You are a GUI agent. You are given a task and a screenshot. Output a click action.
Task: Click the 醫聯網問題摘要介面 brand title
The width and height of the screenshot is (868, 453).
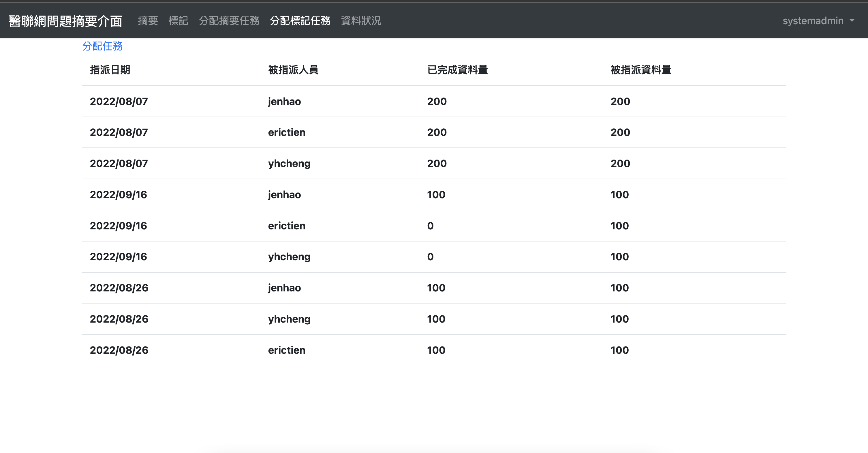click(x=65, y=21)
